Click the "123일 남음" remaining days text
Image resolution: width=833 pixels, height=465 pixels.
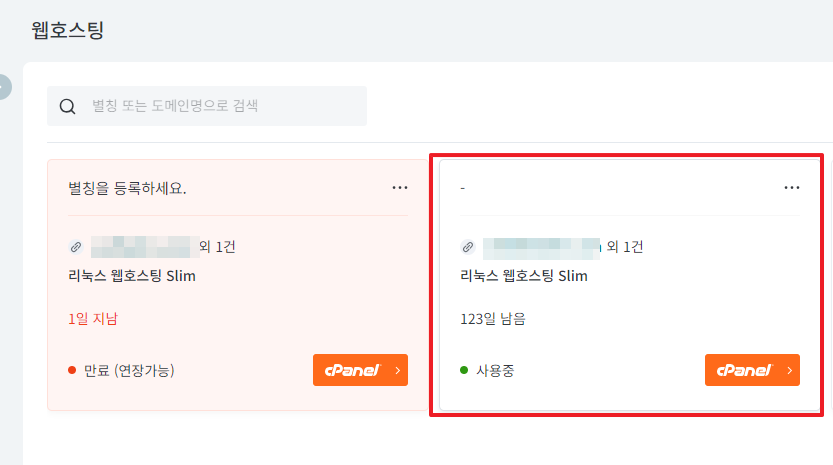click(x=493, y=320)
